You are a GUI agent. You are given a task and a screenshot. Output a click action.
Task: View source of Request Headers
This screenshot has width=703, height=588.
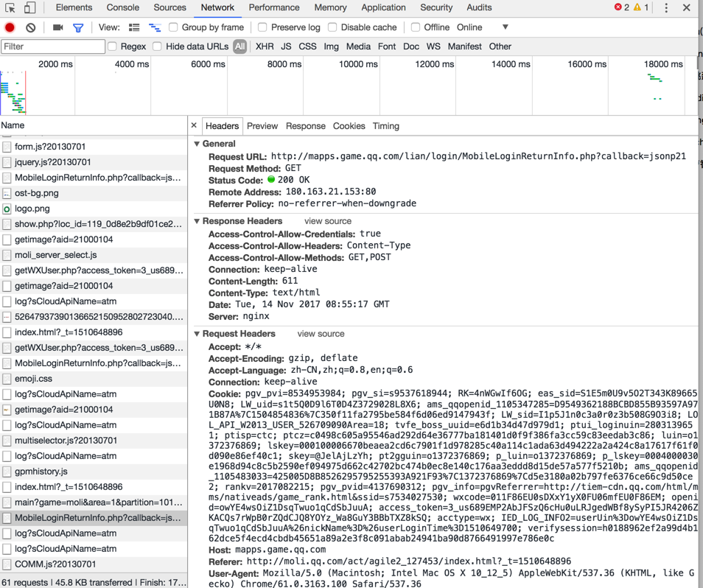pyautogui.click(x=321, y=334)
